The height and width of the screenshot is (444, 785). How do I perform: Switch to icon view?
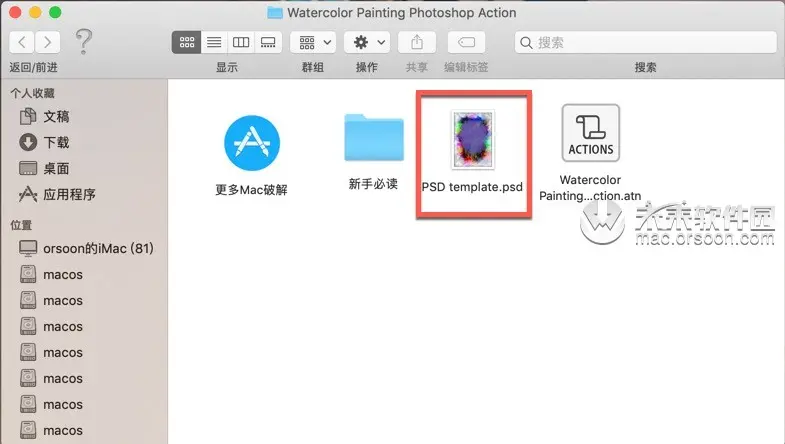187,43
